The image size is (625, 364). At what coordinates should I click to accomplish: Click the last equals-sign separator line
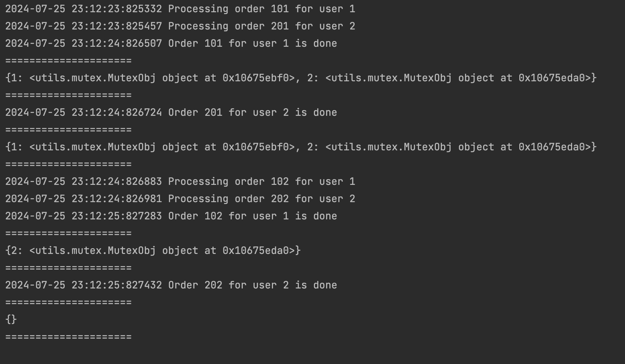coord(68,337)
